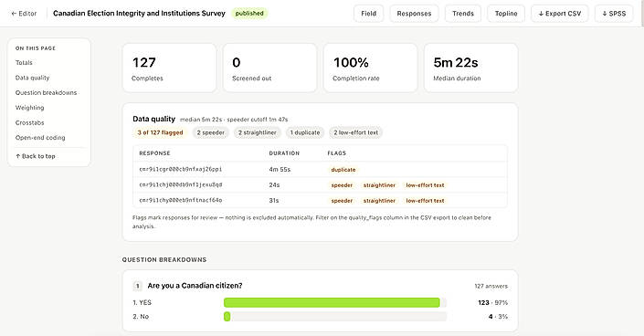Select the response ID with 4m 55s duration
The height and width of the screenshot is (336, 644).
coord(180,169)
